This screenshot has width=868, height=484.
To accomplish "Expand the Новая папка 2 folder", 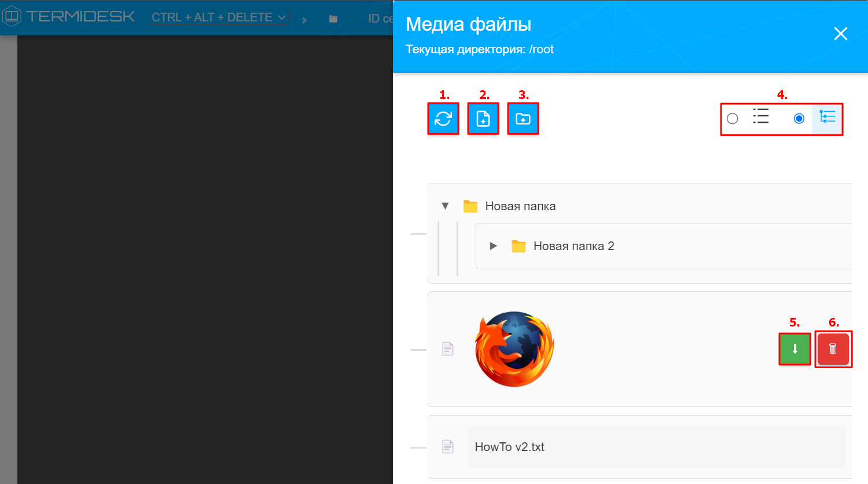I will [494, 246].
